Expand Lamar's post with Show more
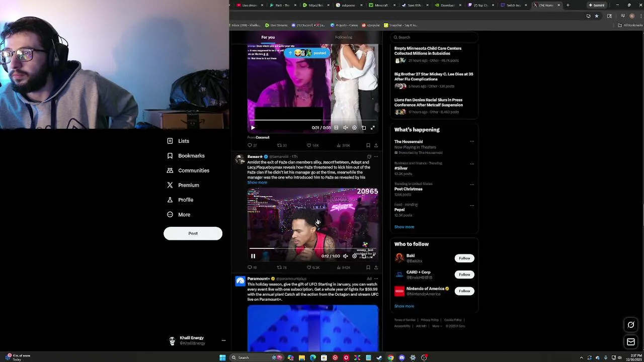 tap(257, 183)
